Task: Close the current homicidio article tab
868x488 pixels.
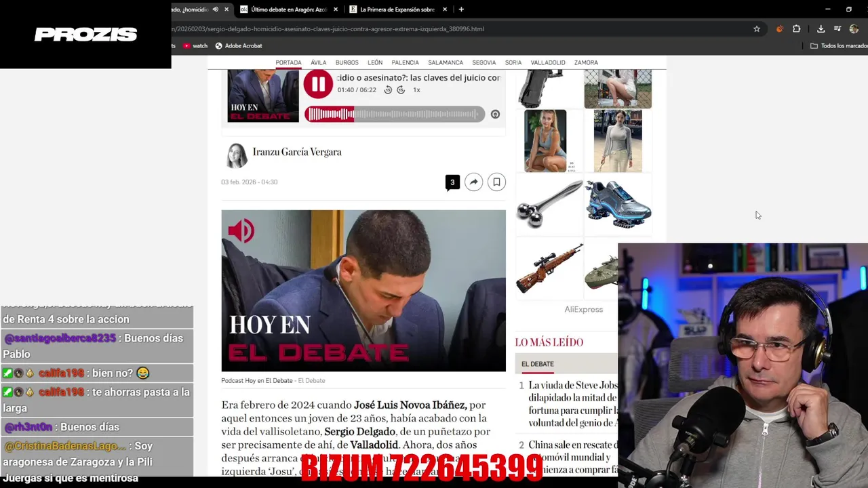Action: coord(226,9)
